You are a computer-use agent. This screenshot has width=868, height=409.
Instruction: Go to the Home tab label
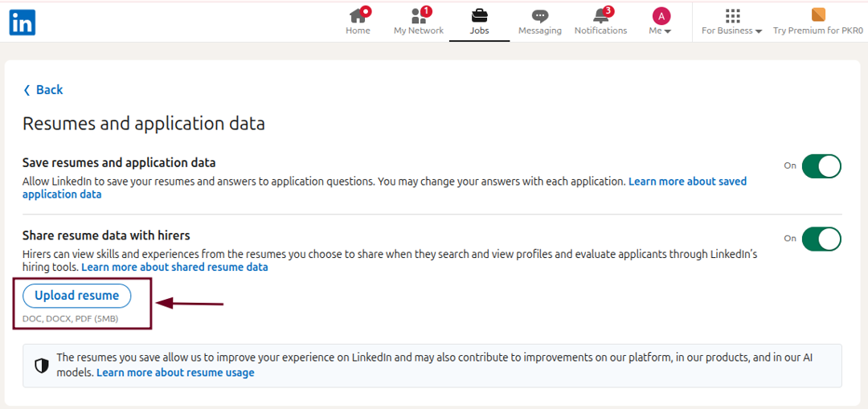(x=358, y=31)
